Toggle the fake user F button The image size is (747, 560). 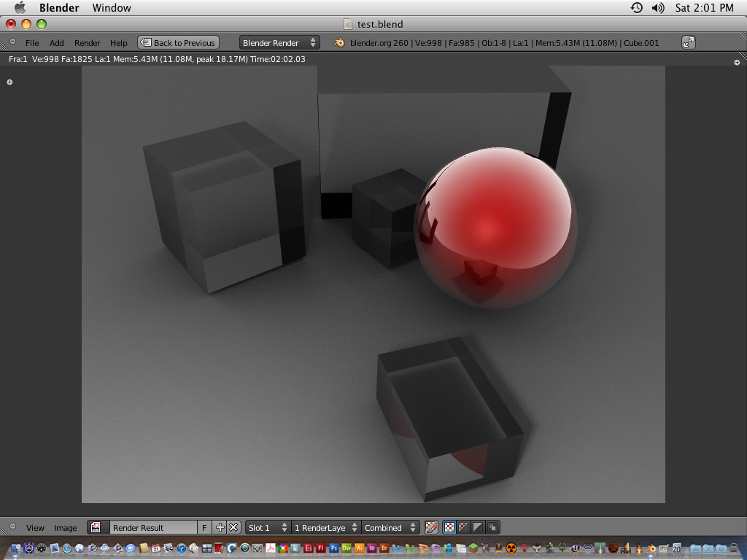click(x=204, y=528)
